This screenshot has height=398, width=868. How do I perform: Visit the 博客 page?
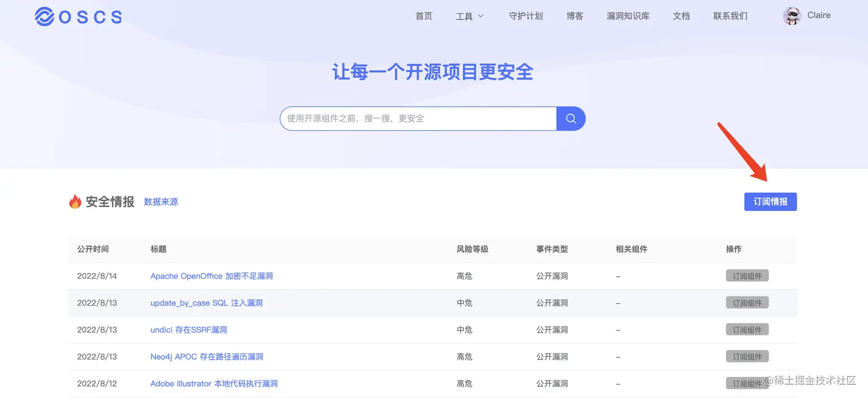point(575,16)
